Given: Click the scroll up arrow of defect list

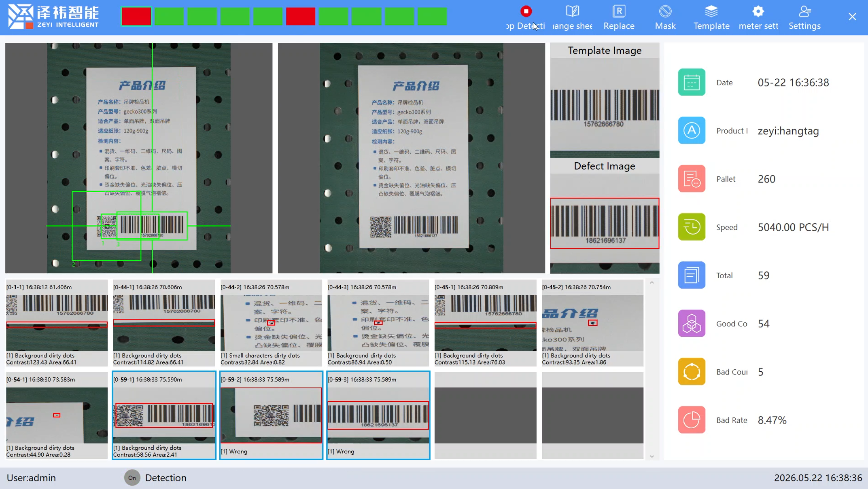Looking at the screenshot, I should click(652, 283).
